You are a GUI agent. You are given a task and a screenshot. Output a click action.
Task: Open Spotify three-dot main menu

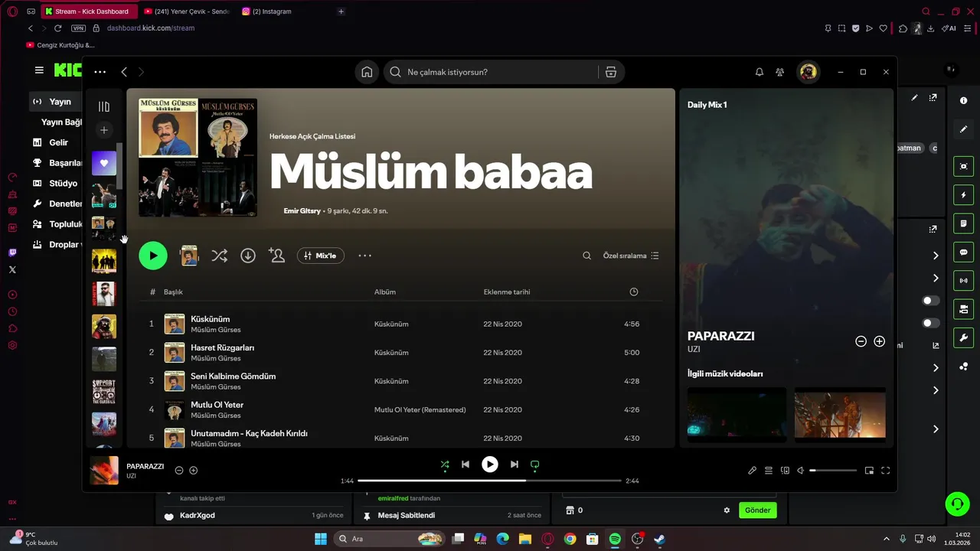click(100, 72)
